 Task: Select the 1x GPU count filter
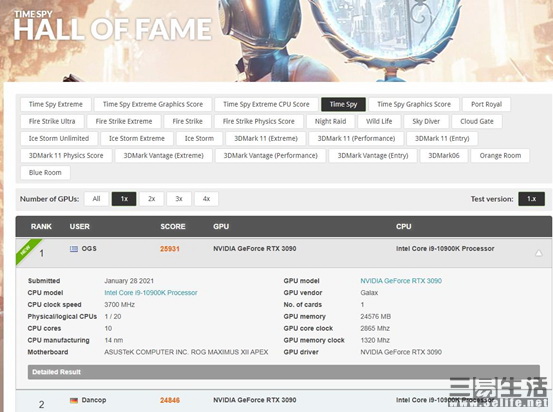point(124,199)
